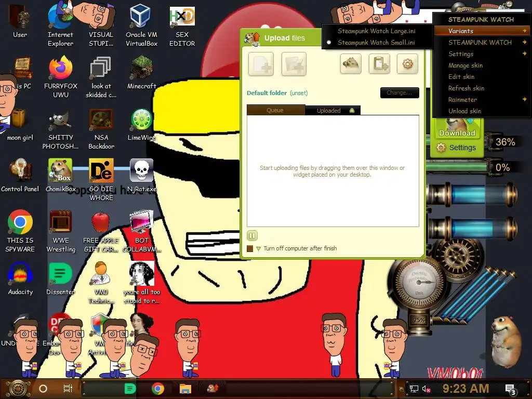Expand the Rainmeter submenu
532x399 pixels.
point(482,100)
